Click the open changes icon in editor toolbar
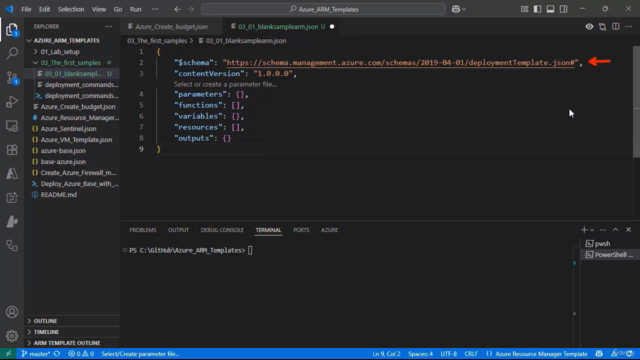Screen dimensions: 640x360 [602, 27]
